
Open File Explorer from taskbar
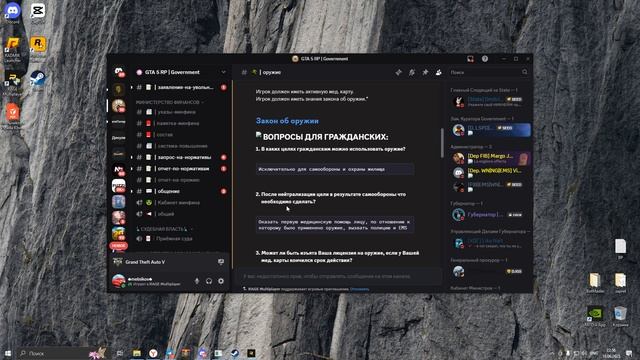tap(137, 353)
